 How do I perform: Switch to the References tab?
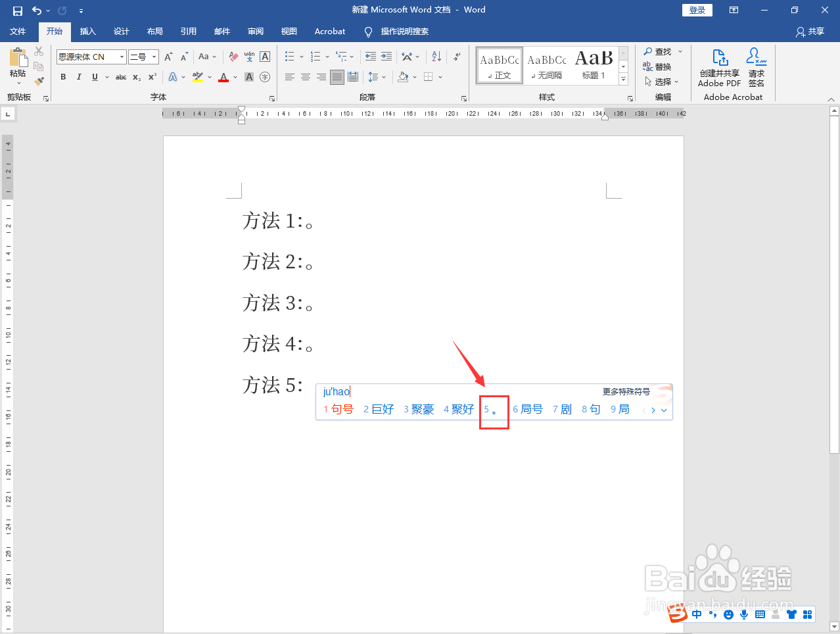coord(189,32)
